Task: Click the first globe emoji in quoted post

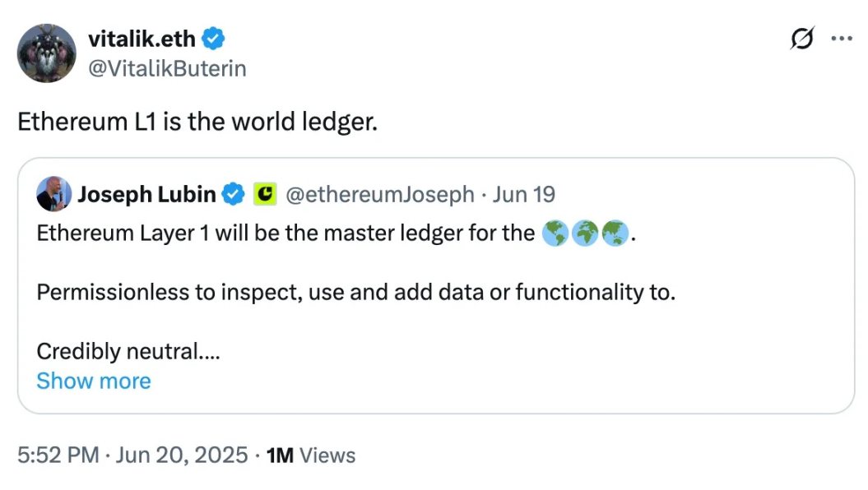Action: click(555, 233)
